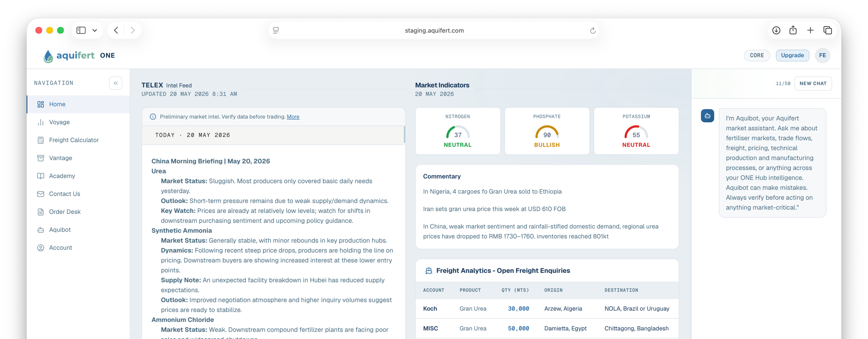This screenshot has height=339, width=868.
Task: Click the Safari share icon
Action: (x=793, y=30)
